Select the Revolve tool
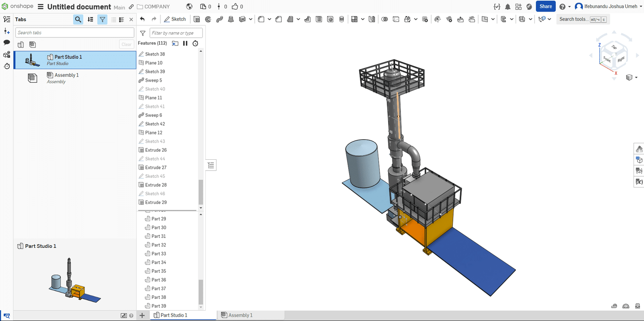 (208, 19)
